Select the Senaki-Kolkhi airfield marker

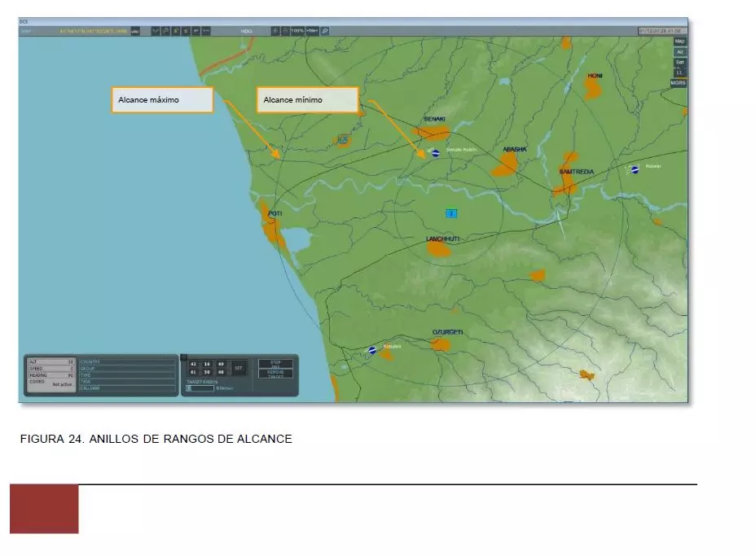pyautogui.click(x=435, y=153)
